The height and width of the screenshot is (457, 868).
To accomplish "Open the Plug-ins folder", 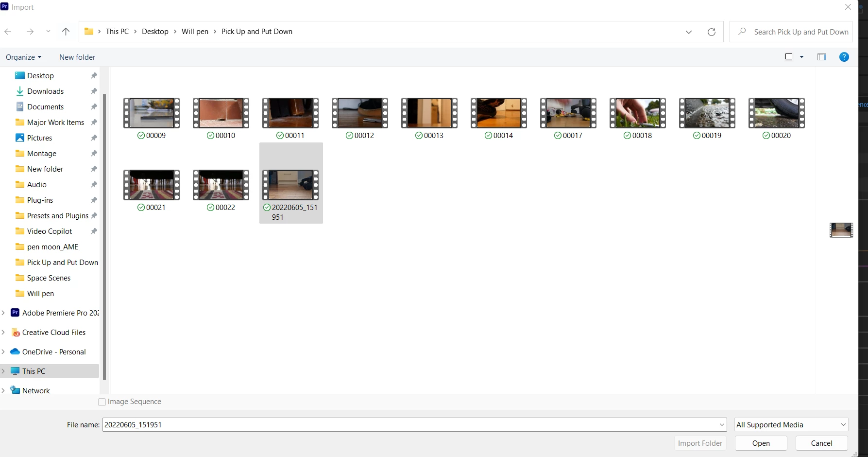I will pos(40,200).
